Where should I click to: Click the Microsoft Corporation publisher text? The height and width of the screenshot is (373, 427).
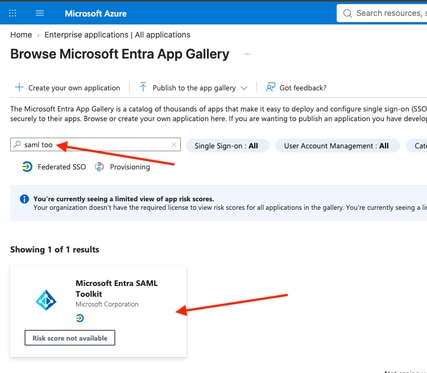[107, 304]
